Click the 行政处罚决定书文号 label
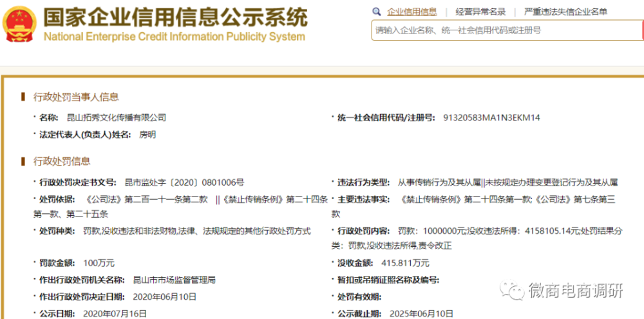 pyautogui.click(x=78, y=182)
